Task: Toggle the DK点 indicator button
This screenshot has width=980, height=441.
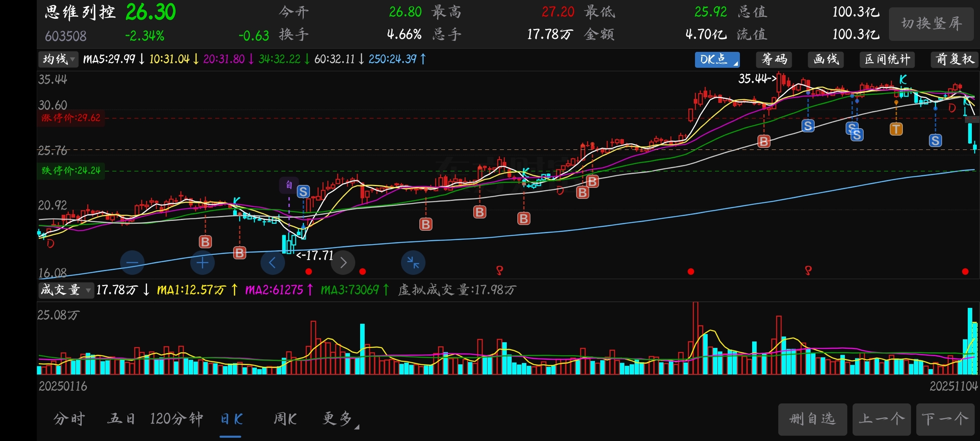Action: [x=717, y=60]
